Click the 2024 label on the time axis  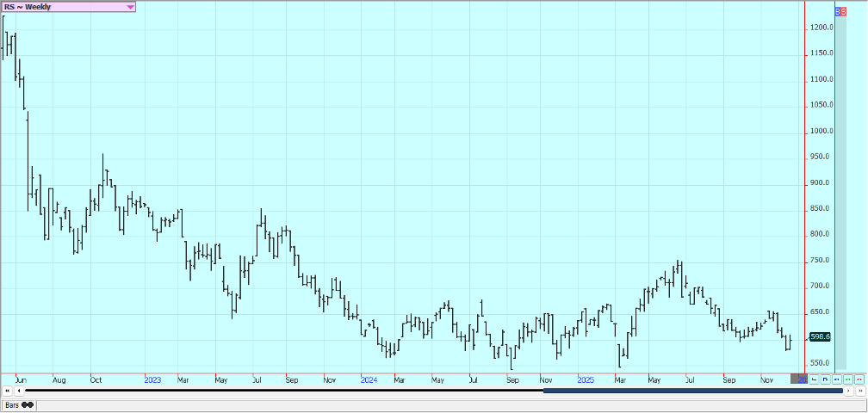[x=369, y=379]
